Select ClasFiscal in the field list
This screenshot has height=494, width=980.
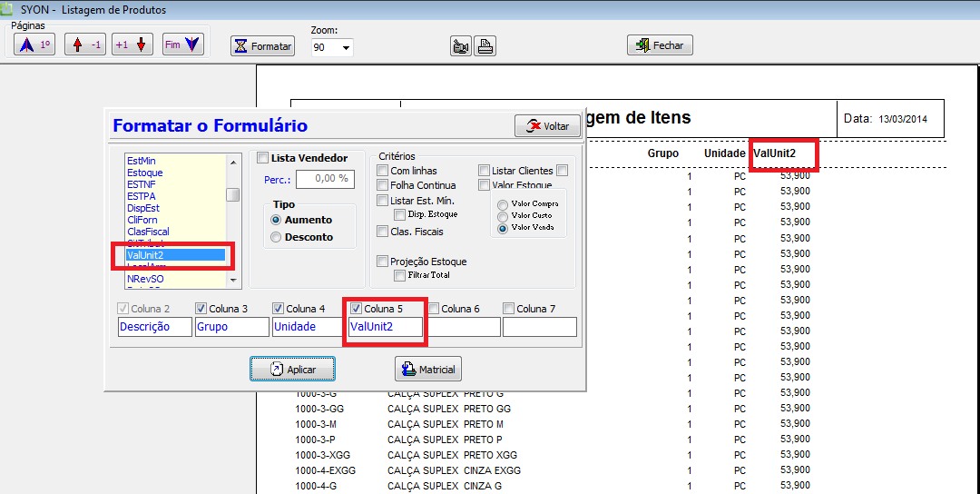point(148,232)
